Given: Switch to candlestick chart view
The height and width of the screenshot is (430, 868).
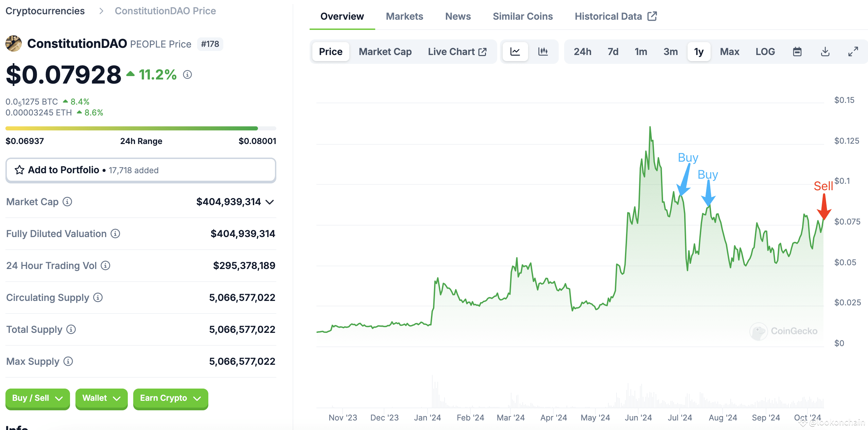Looking at the screenshot, I should pyautogui.click(x=543, y=51).
